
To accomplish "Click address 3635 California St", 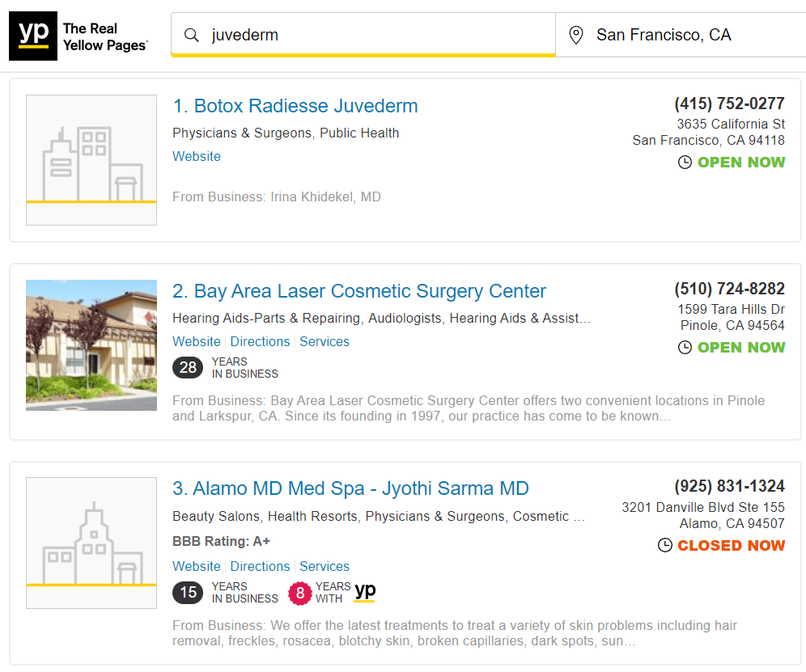I will click(x=731, y=124).
